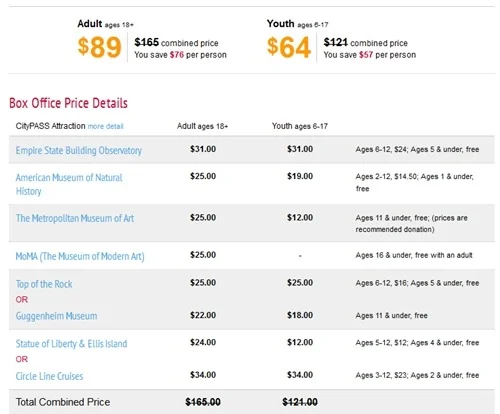The height and width of the screenshot is (414, 500).
Task: Open MoMA (The Museum of Modern Art) link
Action: [80, 256]
